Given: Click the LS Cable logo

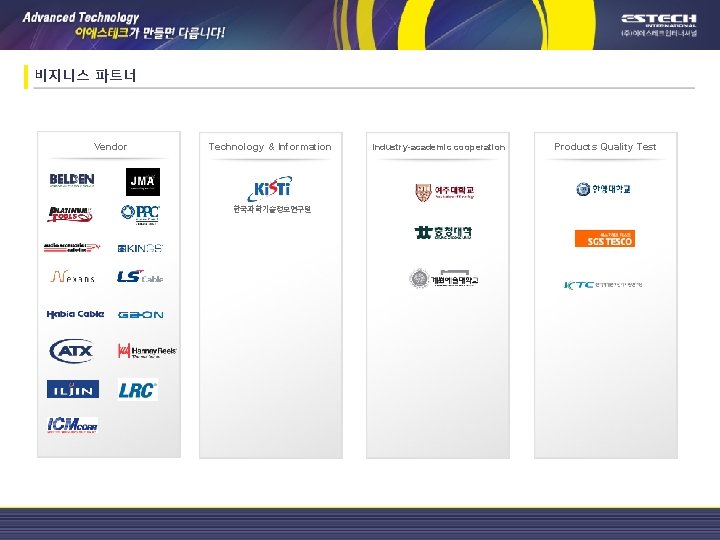Looking at the screenshot, I should tap(140, 276).
